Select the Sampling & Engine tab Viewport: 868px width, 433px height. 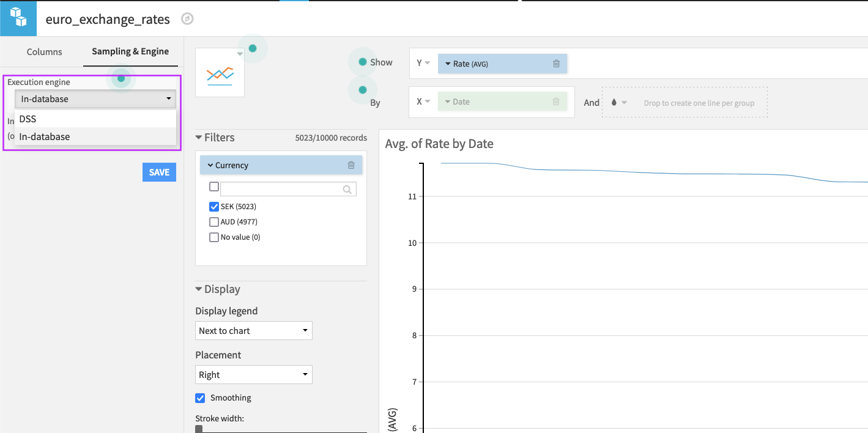[130, 51]
